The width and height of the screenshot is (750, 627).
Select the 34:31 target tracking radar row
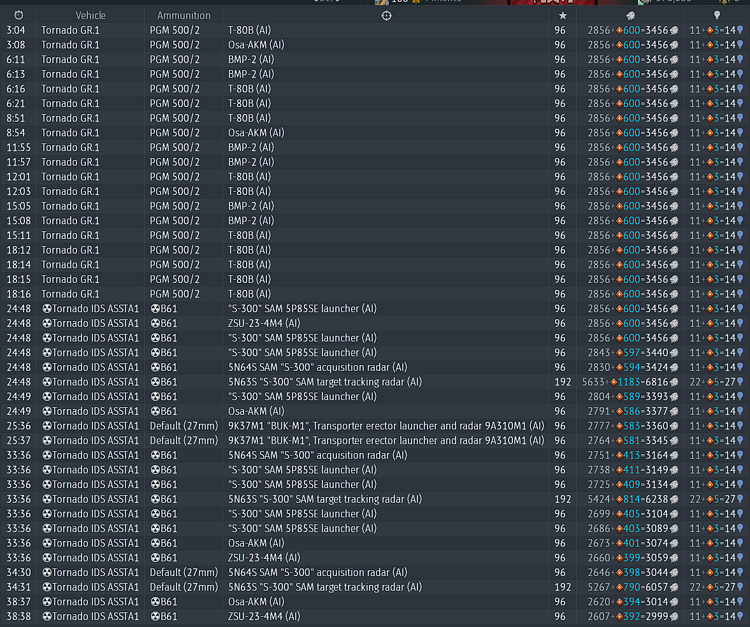375,587
